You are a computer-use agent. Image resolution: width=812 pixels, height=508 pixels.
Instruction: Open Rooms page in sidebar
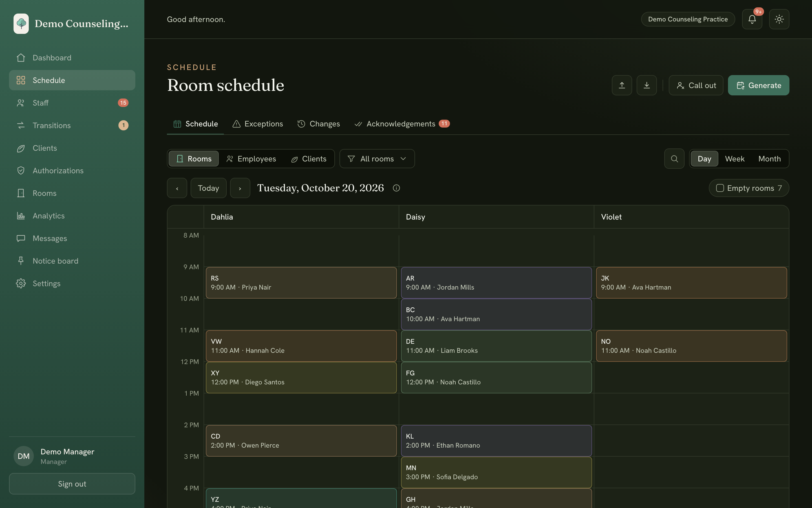tap(72, 193)
